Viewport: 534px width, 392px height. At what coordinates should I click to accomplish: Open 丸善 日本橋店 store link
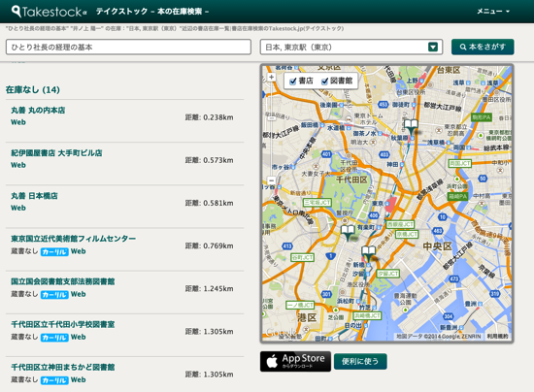34,196
